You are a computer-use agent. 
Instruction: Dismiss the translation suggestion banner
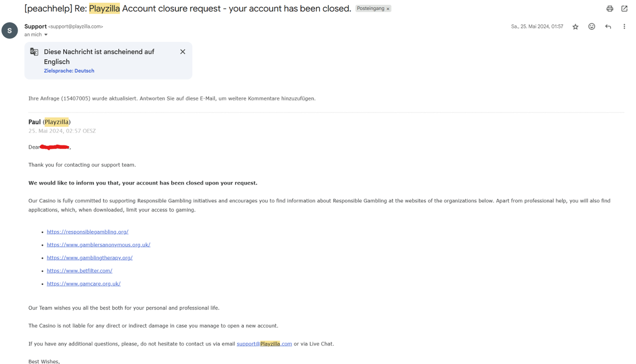(183, 52)
